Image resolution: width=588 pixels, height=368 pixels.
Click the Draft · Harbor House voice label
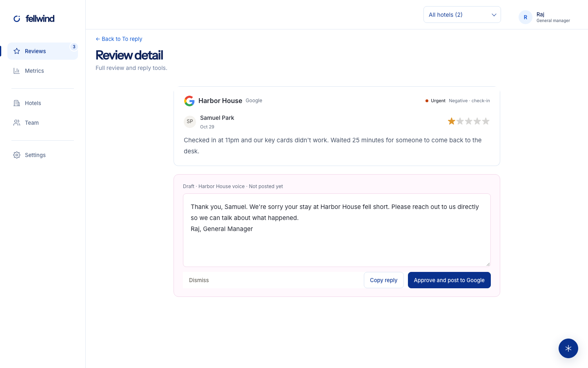tap(233, 186)
